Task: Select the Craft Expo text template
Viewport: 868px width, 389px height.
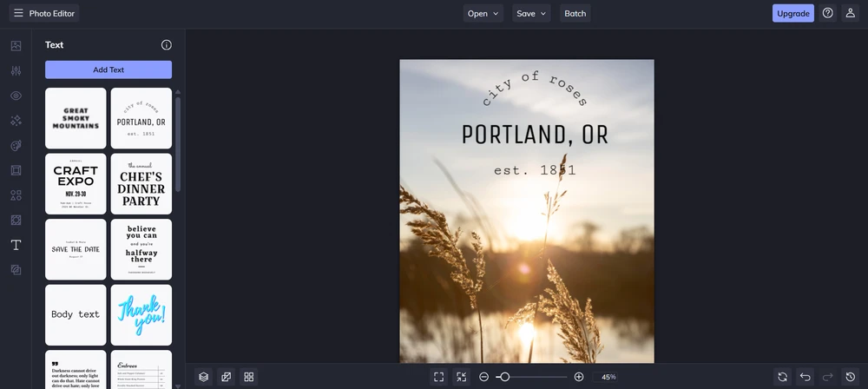Action: pos(76,183)
